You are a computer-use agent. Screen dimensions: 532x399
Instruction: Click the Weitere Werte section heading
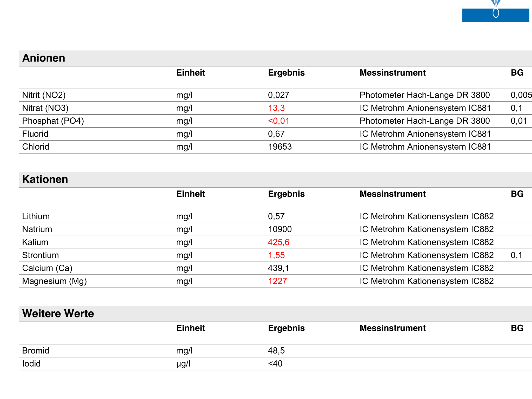(x=58, y=314)
